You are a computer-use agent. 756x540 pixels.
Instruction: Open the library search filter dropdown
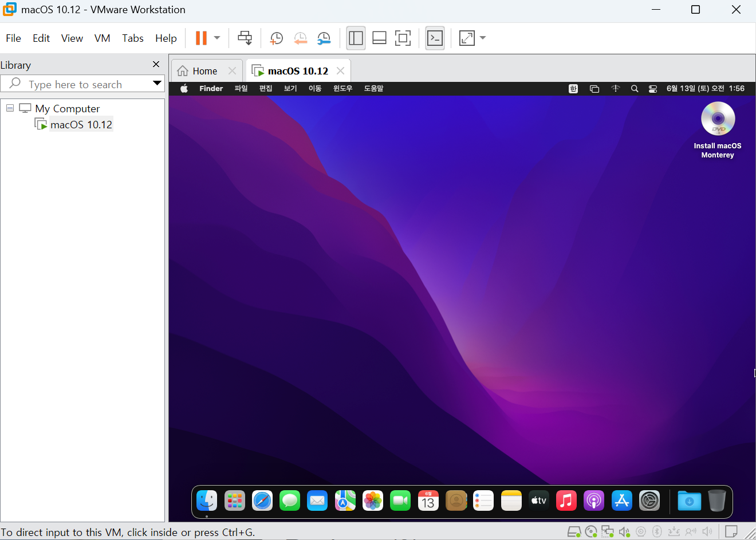[x=157, y=84]
